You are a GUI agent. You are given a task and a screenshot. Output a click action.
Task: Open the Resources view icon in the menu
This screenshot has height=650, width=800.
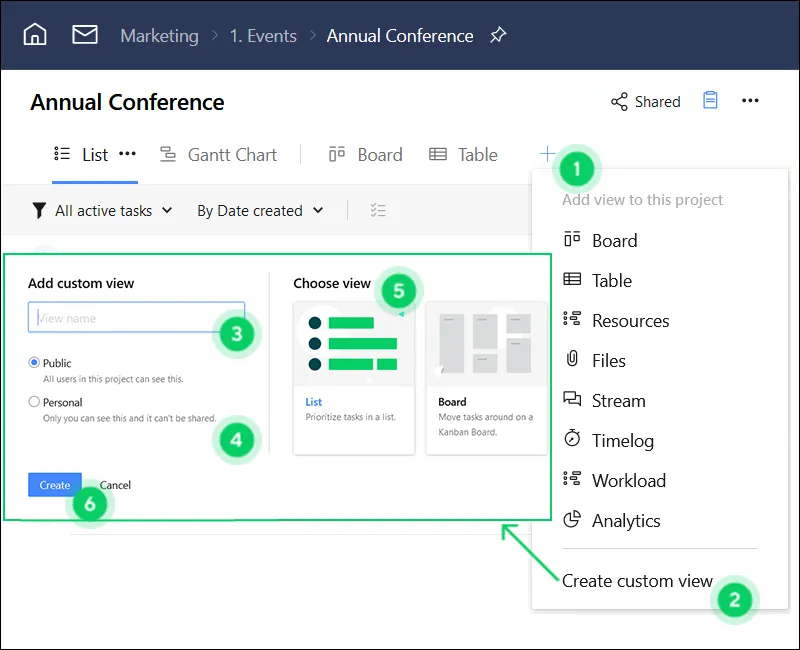coord(574,320)
